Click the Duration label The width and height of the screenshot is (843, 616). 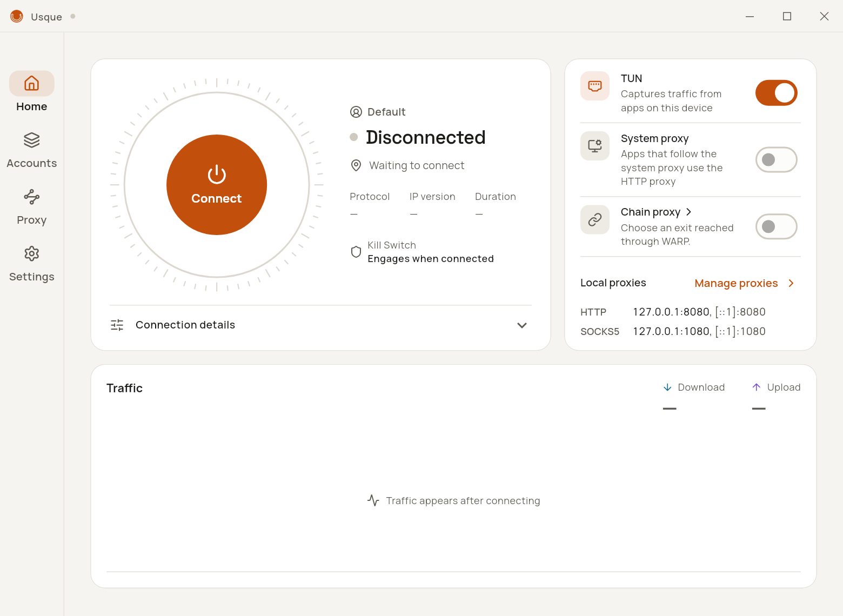click(x=496, y=197)
